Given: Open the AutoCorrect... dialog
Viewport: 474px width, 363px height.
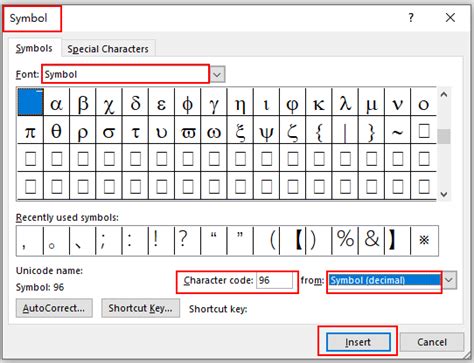Looking at the screenshot, I should click(x=54, y=308).
